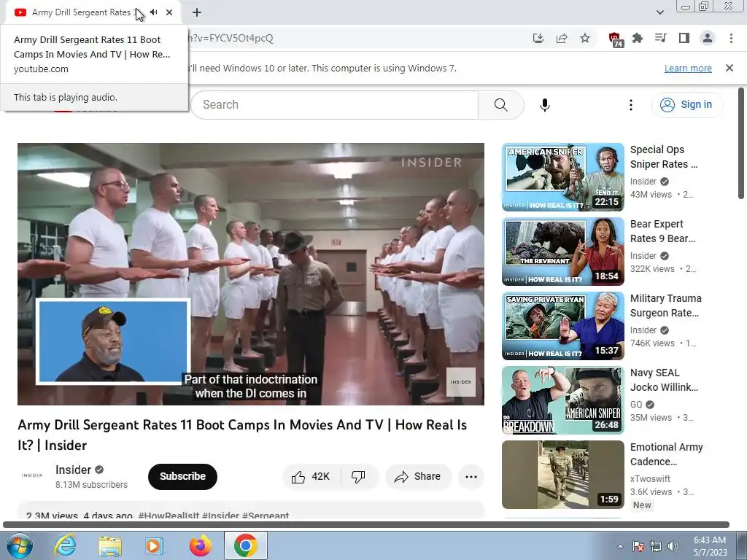Open the ad blocker extension showing 74

coord(616,39)
